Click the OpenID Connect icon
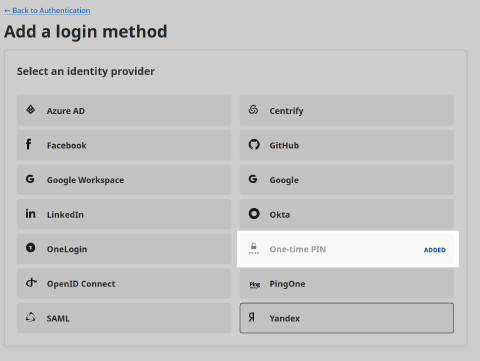Image resolution: width=480 pixels, height=361 pixels. pos(31,283)
